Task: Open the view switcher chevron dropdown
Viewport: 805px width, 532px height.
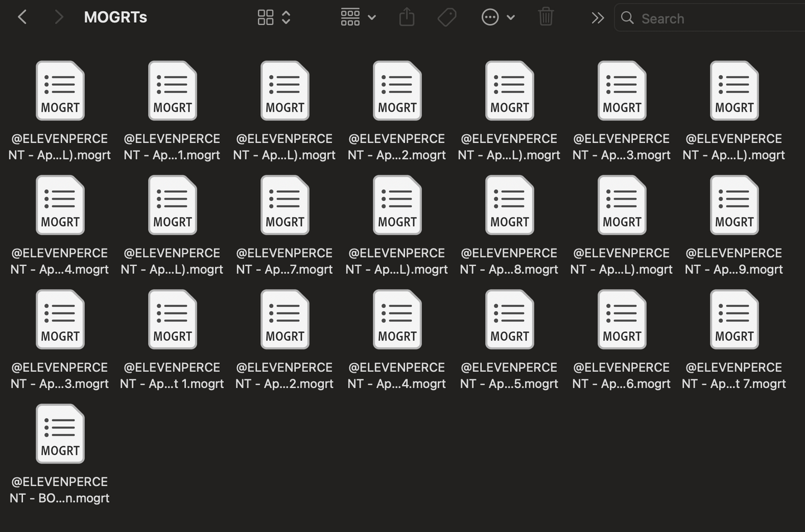Action: pyautogui.click(x=286, y=17)
